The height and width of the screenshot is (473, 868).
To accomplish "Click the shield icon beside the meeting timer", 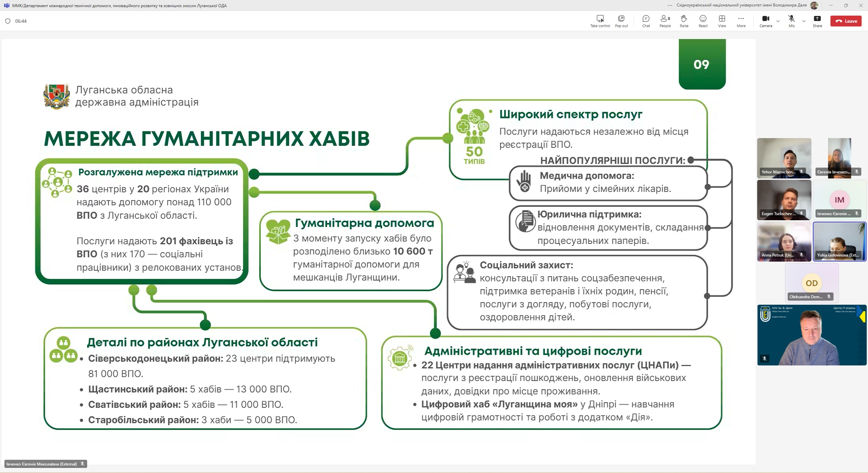I will (x=7, y=21).
